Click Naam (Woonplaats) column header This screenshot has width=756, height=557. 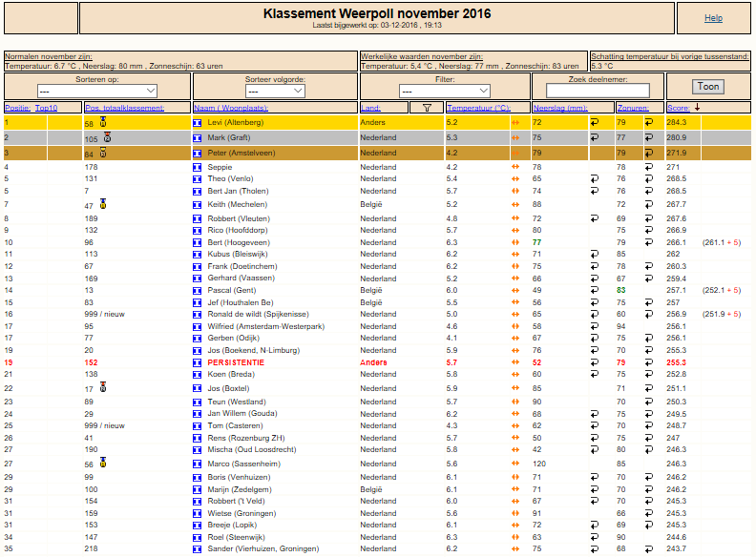pyautogui.click(x=231, y=108)
